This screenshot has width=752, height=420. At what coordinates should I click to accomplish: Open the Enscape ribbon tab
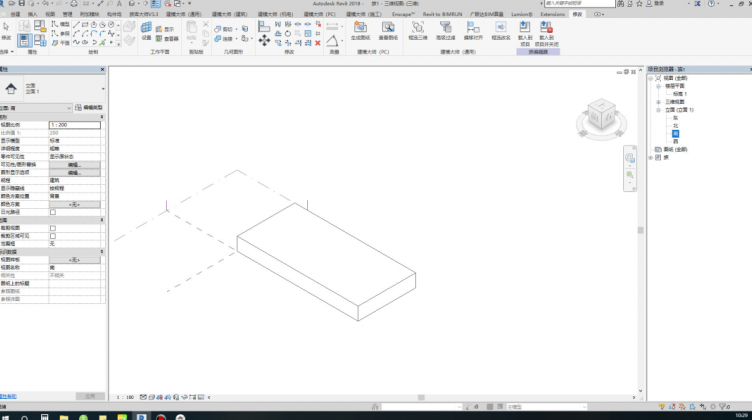coord(403,14)
